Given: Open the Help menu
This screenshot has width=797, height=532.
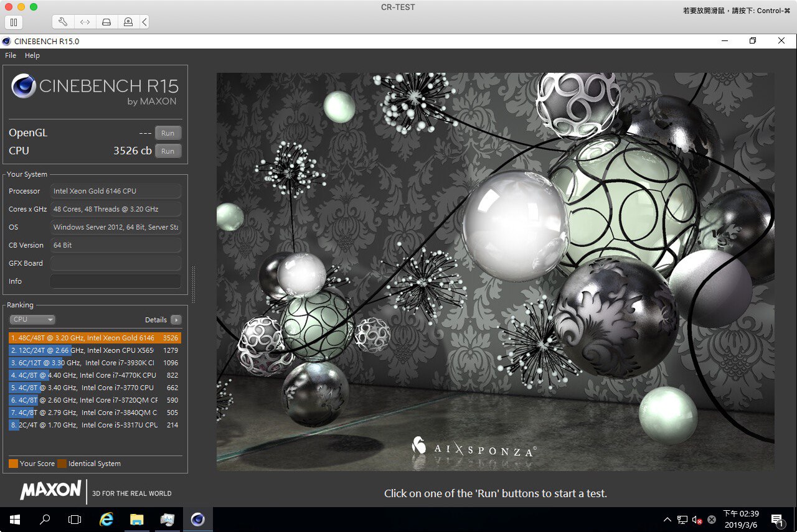Looking at the screenshot, I should coord(32,55).
